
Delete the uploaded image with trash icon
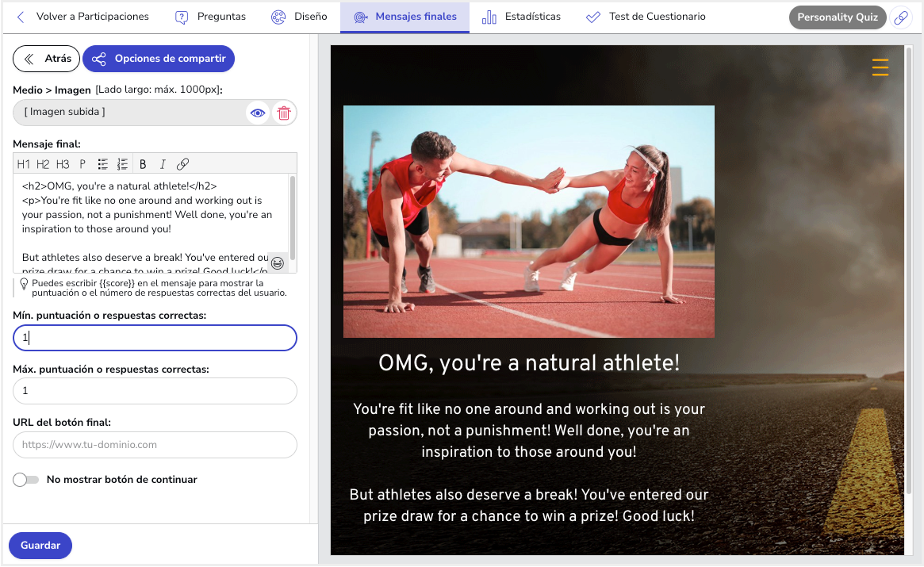284,113
